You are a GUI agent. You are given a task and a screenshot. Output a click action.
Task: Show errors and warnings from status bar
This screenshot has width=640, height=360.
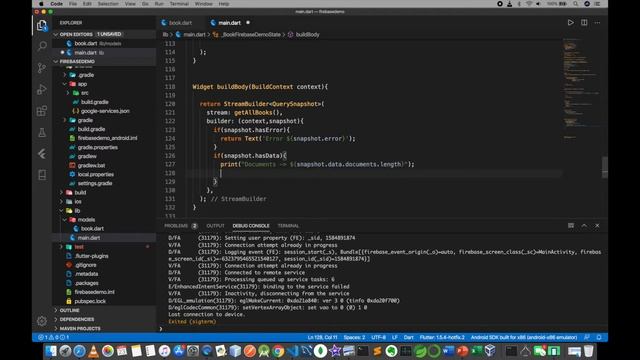pos(53,338)
